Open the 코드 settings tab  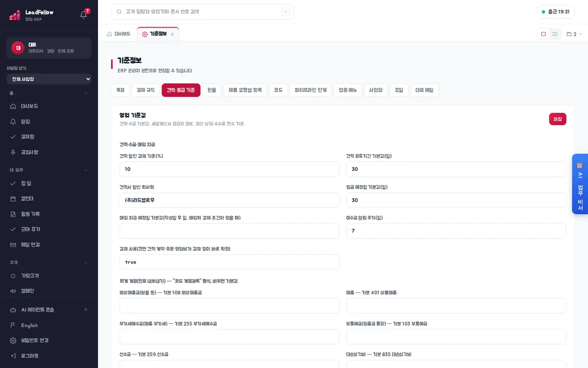coord(278,90)
